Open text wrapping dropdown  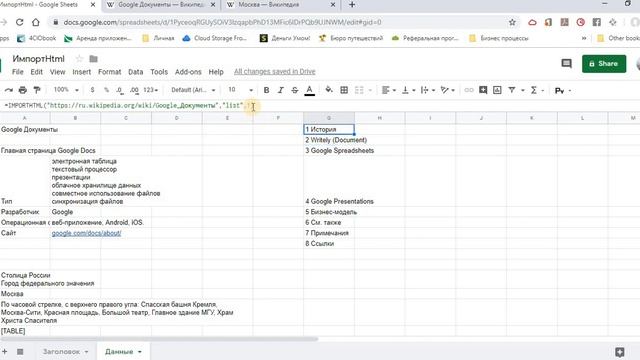click(427, 90)
